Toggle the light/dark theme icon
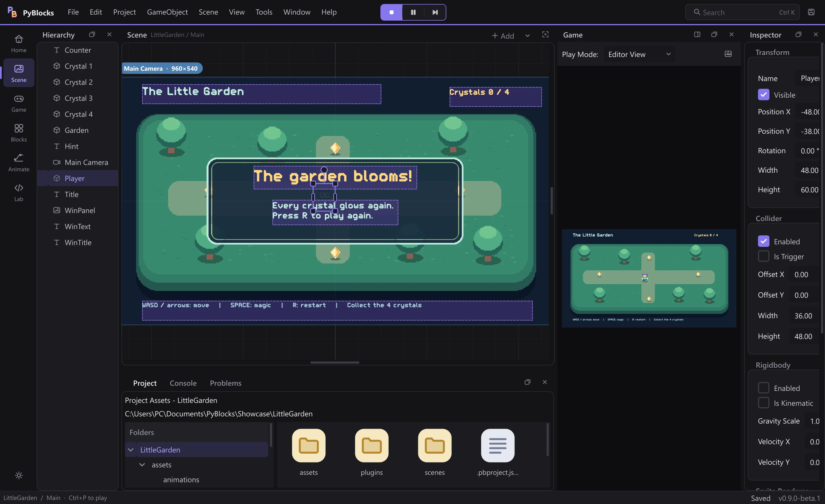 (x=19, y=475)
